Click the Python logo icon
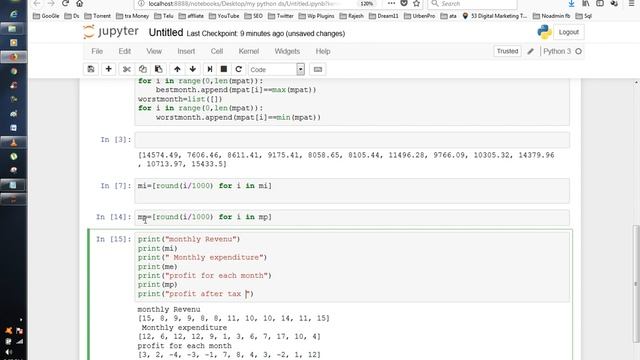 544,32
